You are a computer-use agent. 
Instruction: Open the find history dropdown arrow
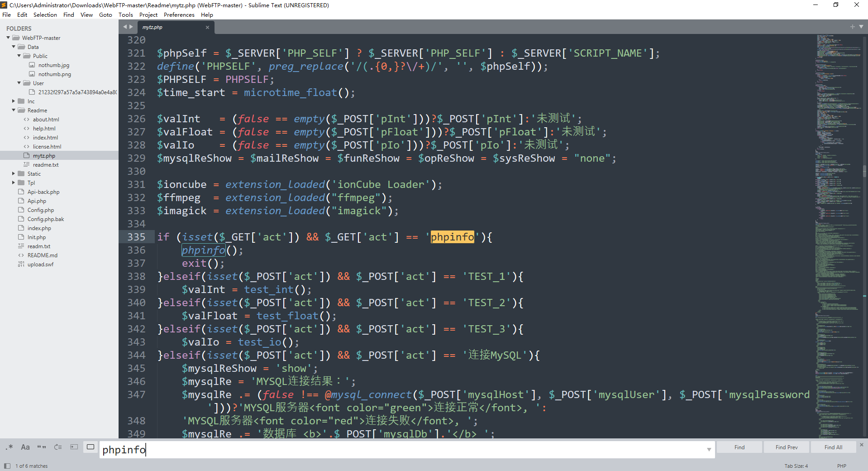[x=709, y=449]
